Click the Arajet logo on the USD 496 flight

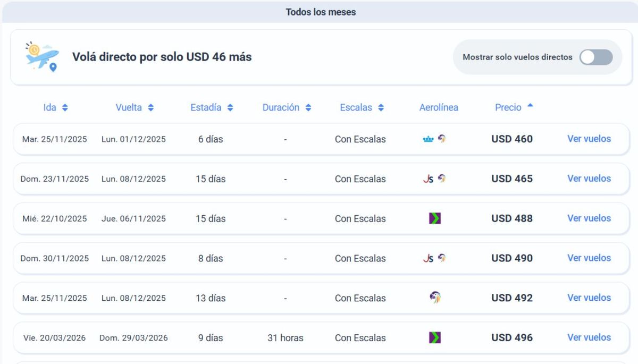(434, 337)
